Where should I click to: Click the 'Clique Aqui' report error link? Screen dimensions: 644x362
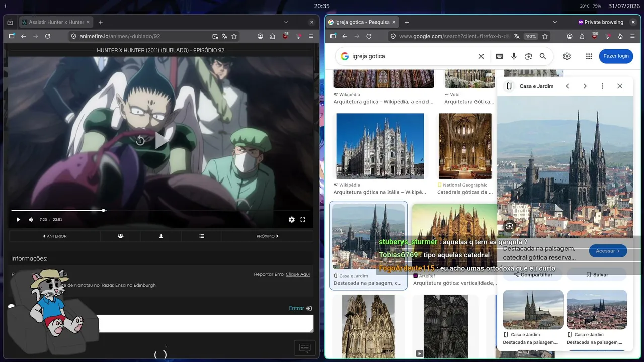tap(298, 274)
